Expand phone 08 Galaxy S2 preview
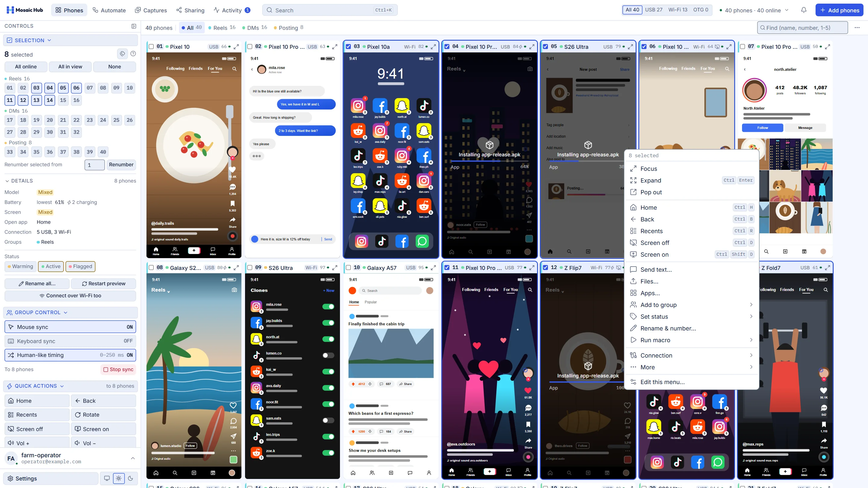868x488 pixels. click(236, 268)
